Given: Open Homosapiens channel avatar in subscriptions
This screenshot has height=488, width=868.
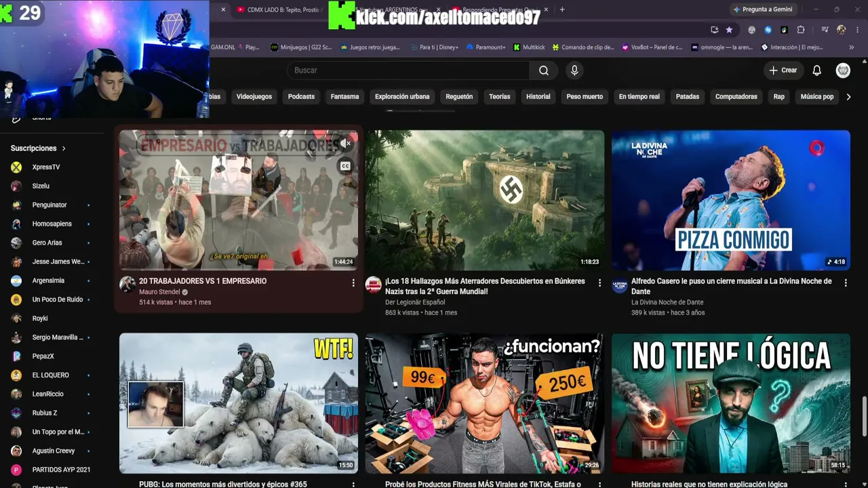Looking at the screenshot, I should pos(16,224).
